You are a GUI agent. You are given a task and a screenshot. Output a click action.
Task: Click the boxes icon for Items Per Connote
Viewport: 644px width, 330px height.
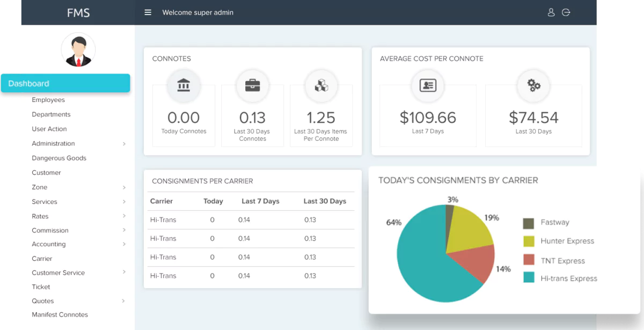pos(321,85)
